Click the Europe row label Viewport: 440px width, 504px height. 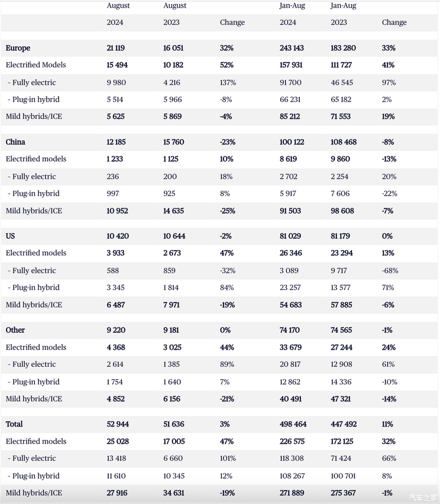click(18, 48)
